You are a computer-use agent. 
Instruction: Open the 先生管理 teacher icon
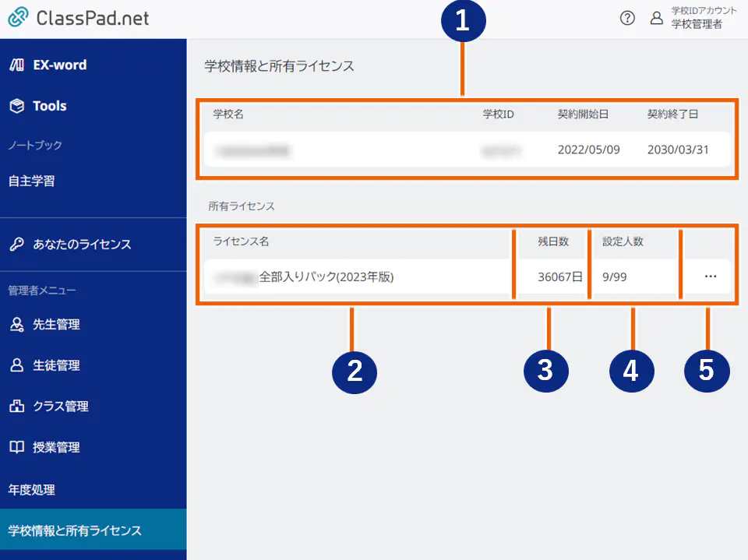pyautogui.click(x=17, y=325)
